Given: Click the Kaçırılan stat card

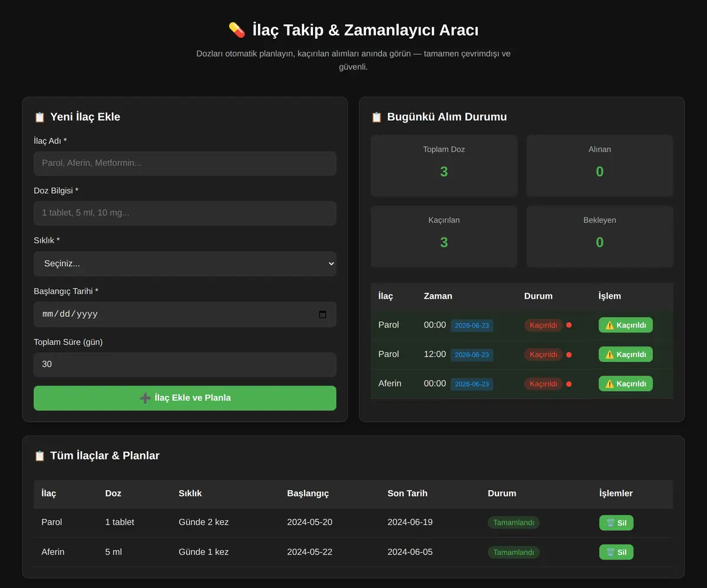Looking at the screenshot, I should click(444, 236).
